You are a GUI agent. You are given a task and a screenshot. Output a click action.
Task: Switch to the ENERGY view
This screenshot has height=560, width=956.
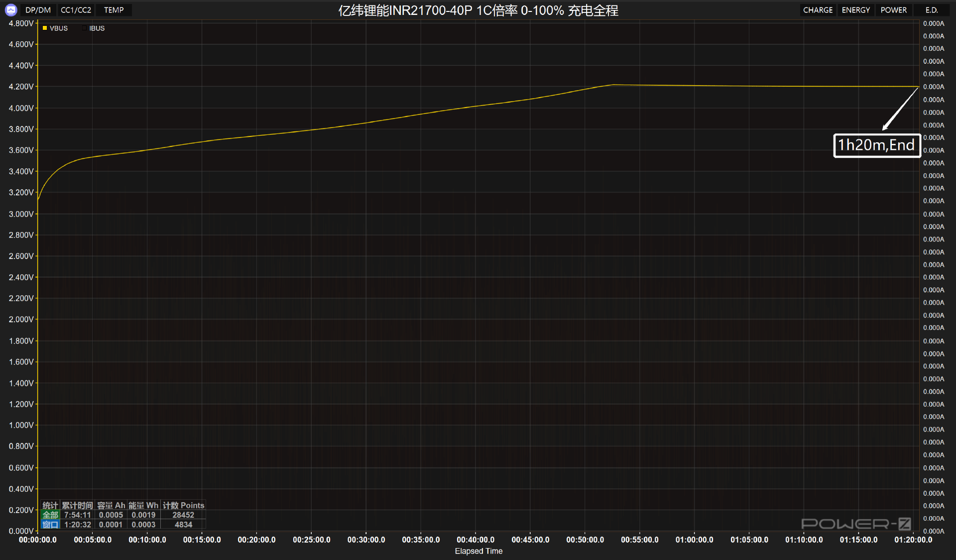click(855, 10)
